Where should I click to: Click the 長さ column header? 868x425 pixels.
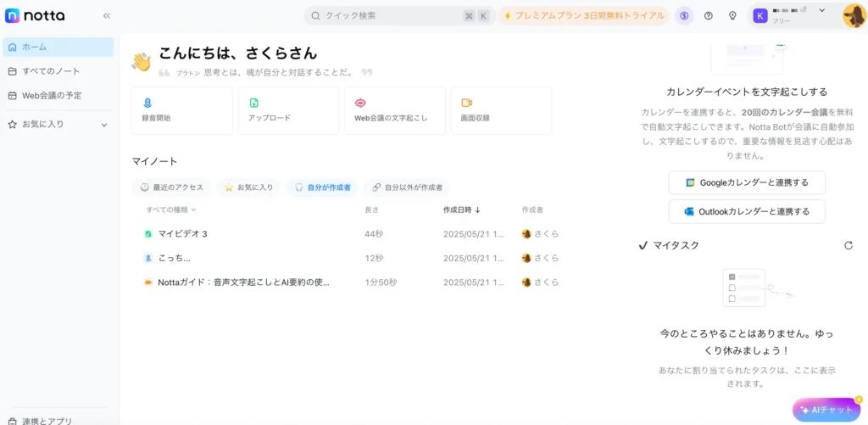(371, 210)
